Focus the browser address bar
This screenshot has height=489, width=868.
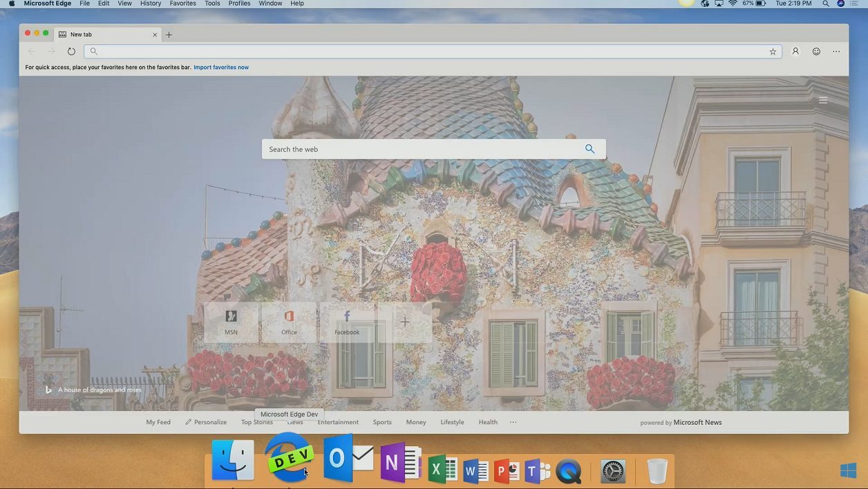[x=433, y=51]
